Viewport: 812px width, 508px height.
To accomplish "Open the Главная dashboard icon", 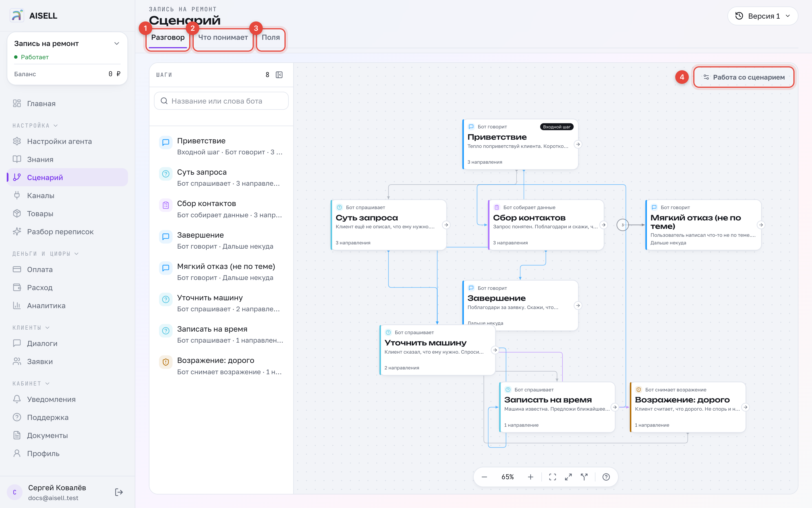I will click(x=17, y=104).
